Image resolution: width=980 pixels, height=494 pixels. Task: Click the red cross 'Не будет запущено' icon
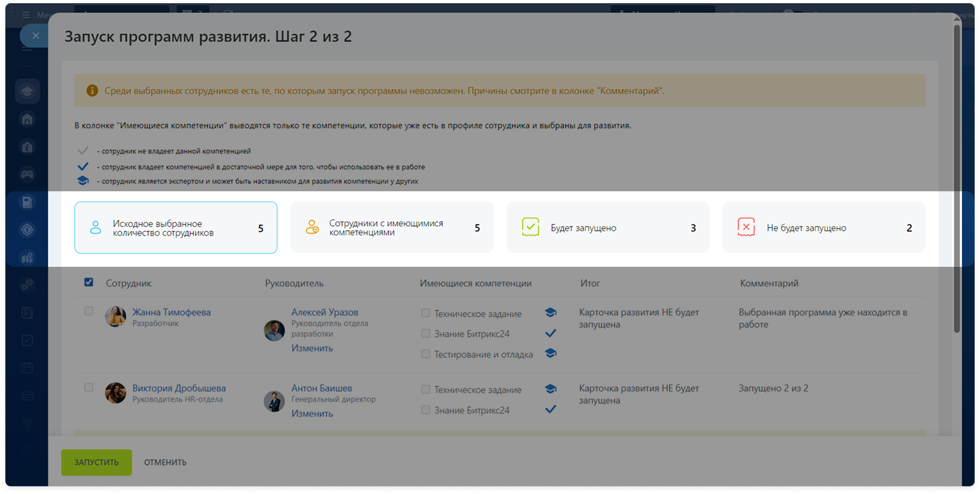[746, 227]
